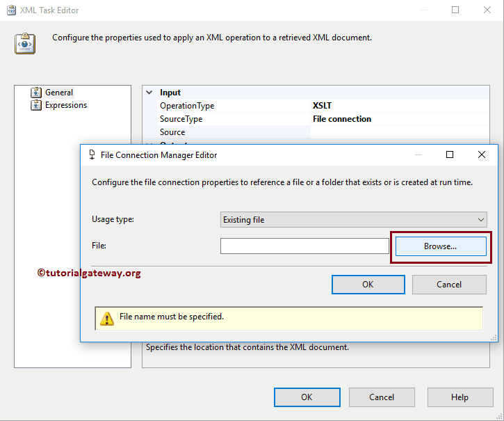
Task: Click the SourceType File connection value
Action: (342, 119)
